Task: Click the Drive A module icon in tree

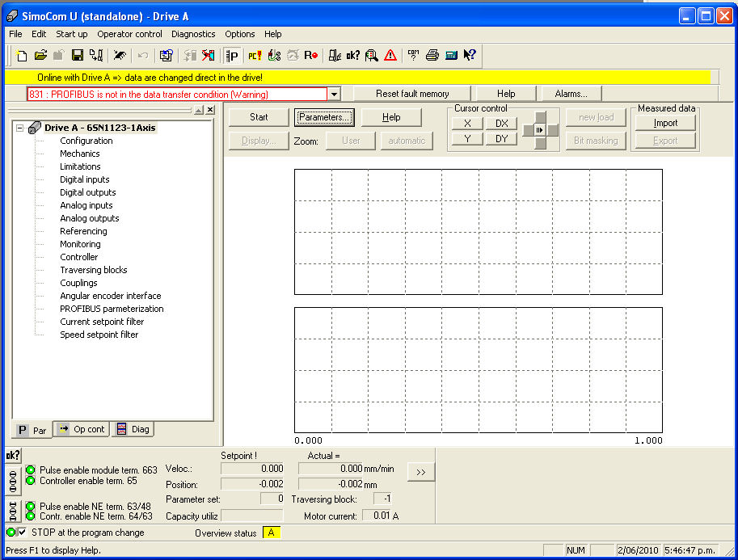Action: [x=34, y=128]
